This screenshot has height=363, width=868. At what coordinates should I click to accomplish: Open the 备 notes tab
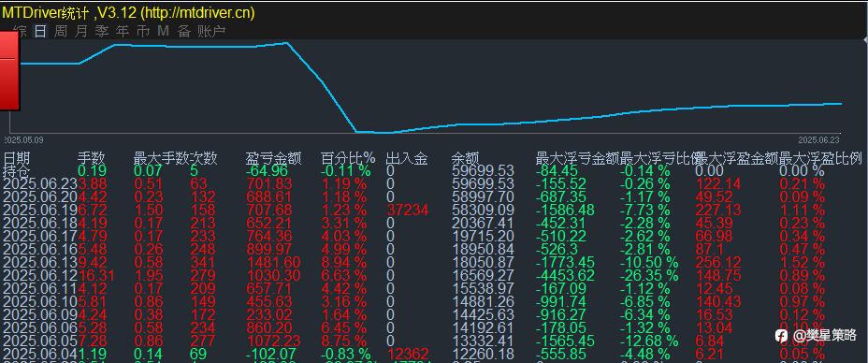point(183,31)
